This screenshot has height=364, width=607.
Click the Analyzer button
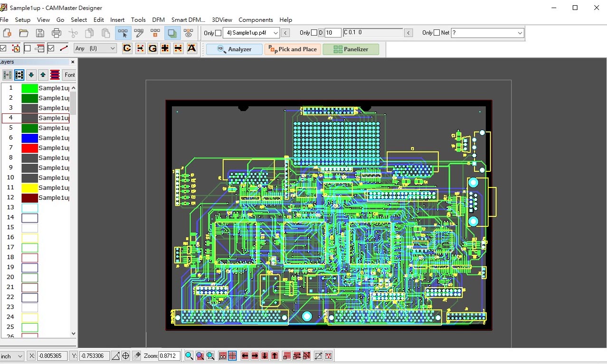coord(234,49)
